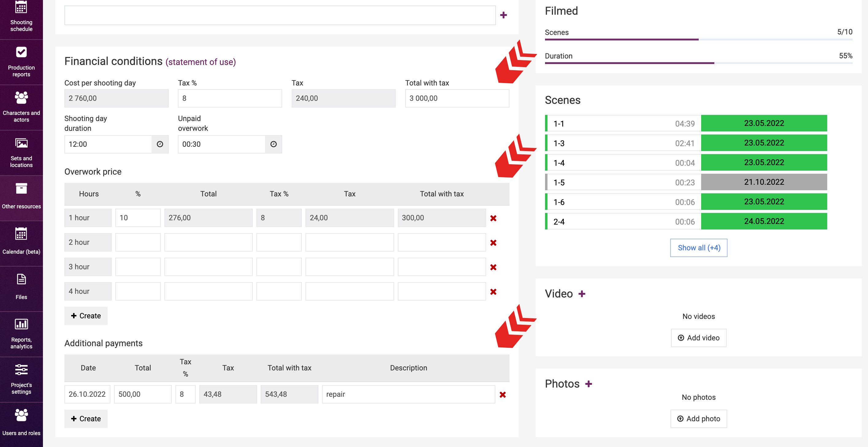Click green date 23.05.2022 of scene 1-1
Image resolution: width=868 pixels, height=447 pixels.
[764, 123]
